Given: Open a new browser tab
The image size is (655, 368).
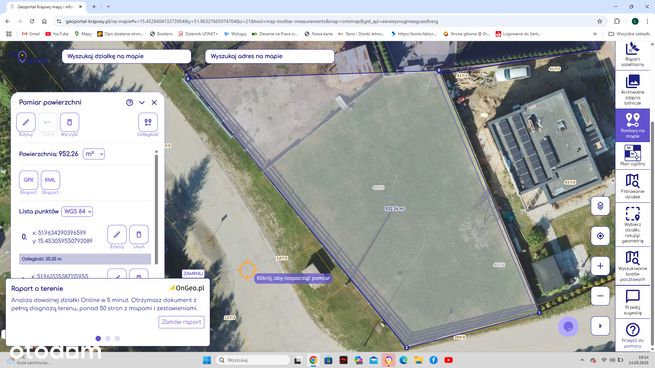Looking at the screenshot, I should tap(94, 7).
